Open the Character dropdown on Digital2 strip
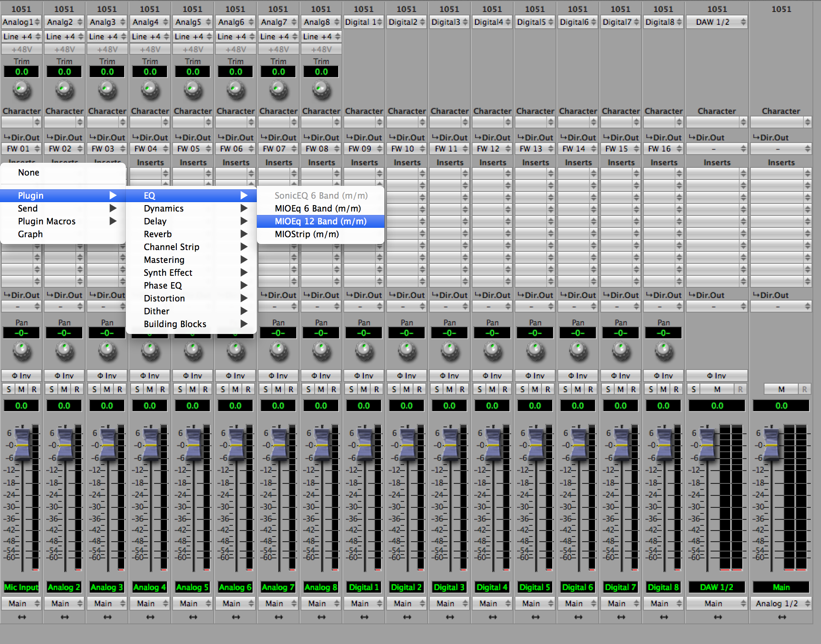The width and height of the screenshot is (821, 644). [407, 122]
